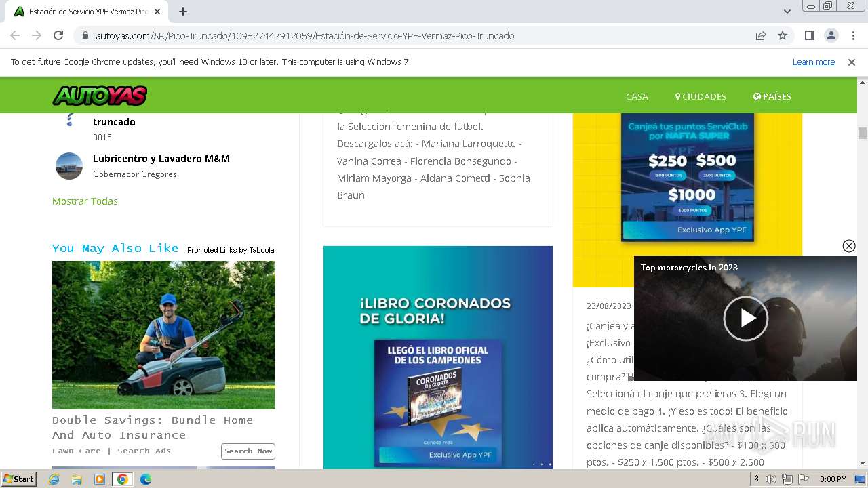Screen dimensions: 868x488
Task: Open Windows Media Player from taskbar
Action: (100, 479)
